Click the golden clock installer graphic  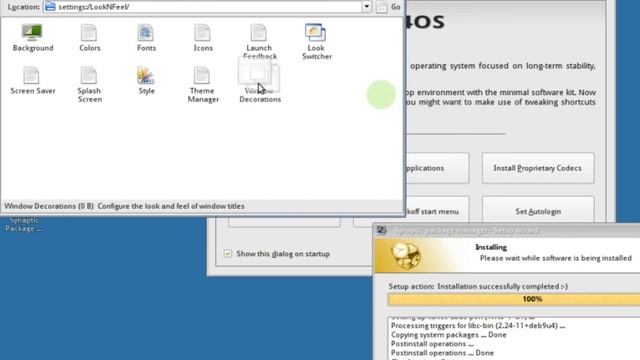pos(406,256)
